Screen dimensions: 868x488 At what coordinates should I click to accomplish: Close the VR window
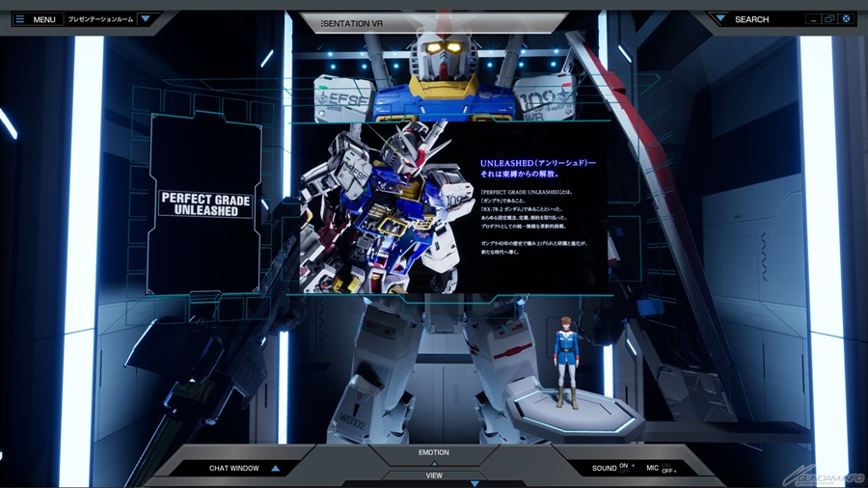[x=846, y=19]
